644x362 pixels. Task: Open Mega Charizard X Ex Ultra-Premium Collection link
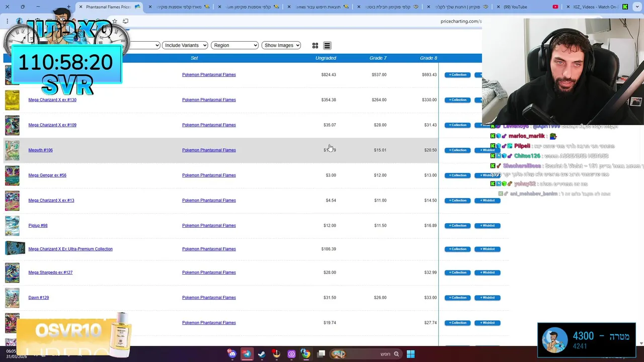pyautogui.click(x=70, y=249)
